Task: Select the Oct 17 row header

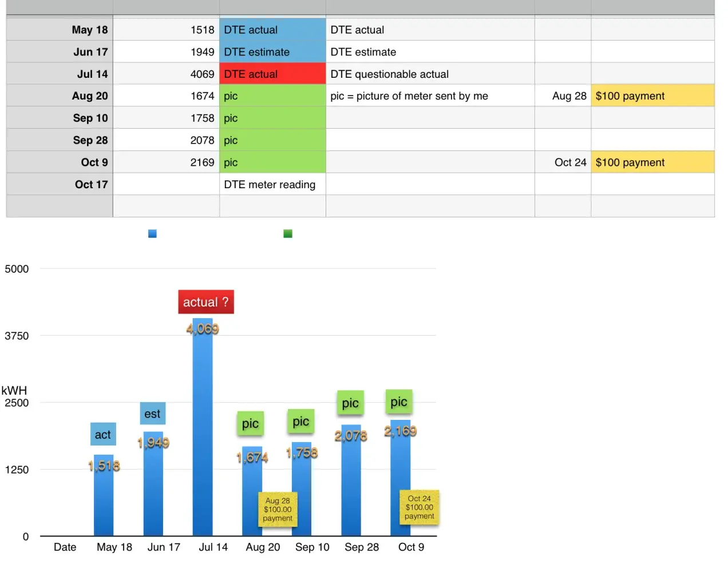Action: click(60, 185)
